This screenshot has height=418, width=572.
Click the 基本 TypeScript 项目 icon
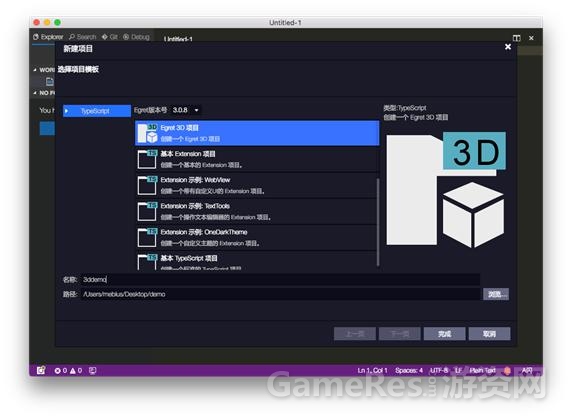147,262
